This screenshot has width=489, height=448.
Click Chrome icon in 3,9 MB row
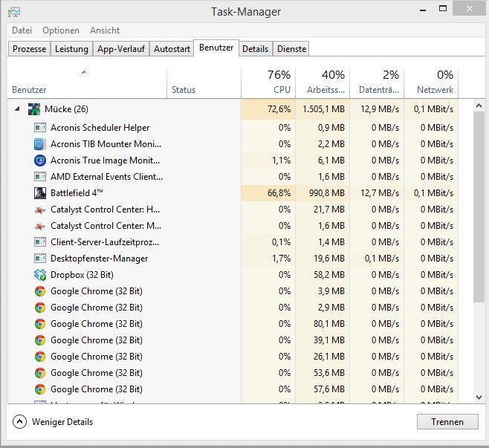point(40,291)
